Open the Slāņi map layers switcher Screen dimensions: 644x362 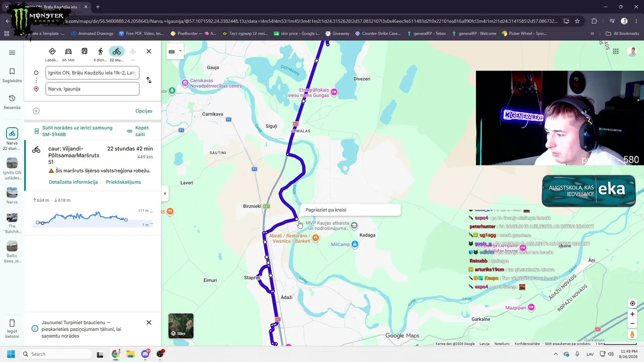click(x=181, y=326)
